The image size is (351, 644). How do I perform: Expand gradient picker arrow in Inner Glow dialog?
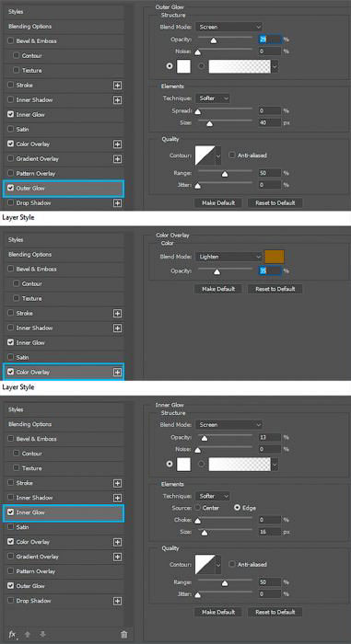click(x=275, y=464)
